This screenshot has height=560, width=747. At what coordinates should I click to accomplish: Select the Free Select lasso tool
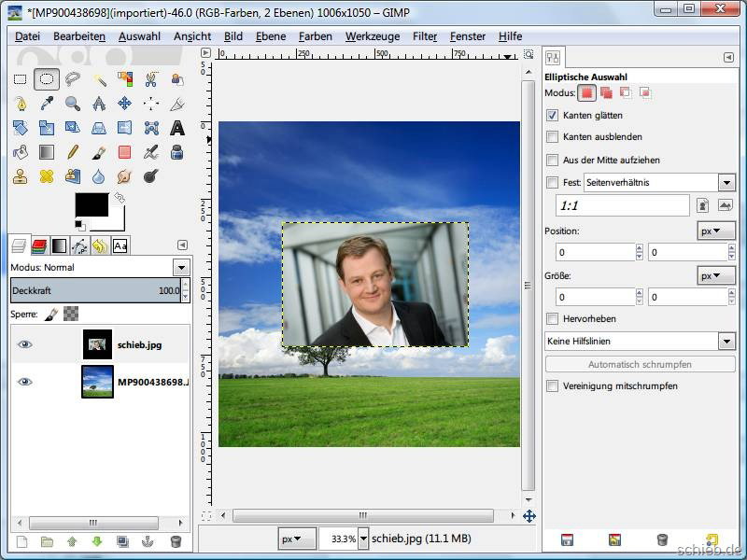(72, 79)
